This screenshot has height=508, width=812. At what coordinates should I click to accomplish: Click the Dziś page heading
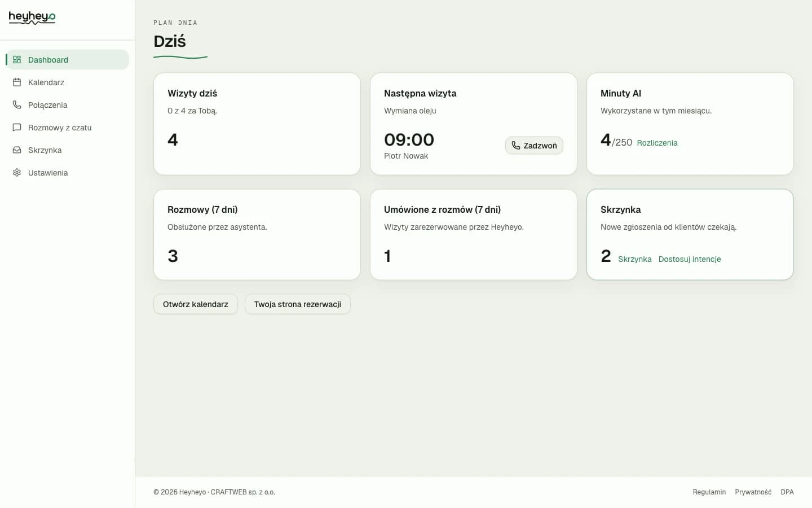pos(170,41)
